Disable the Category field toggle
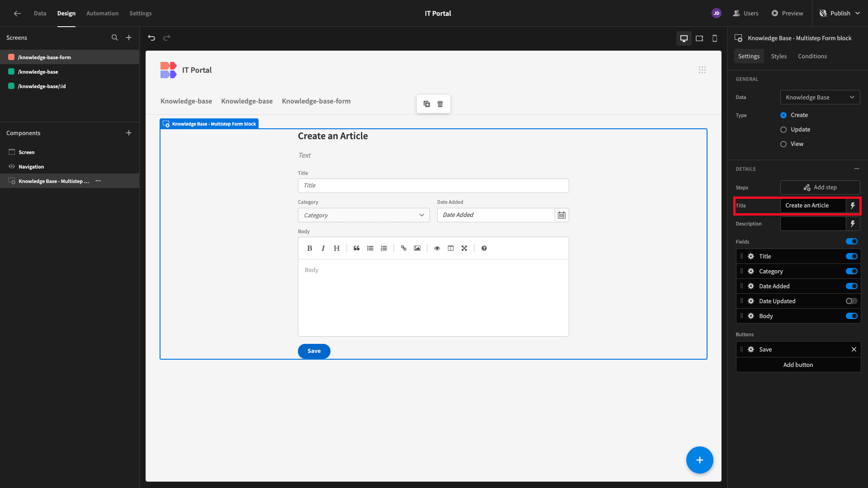The width and height of the screenshot is (868, 488). pos(852,271)
